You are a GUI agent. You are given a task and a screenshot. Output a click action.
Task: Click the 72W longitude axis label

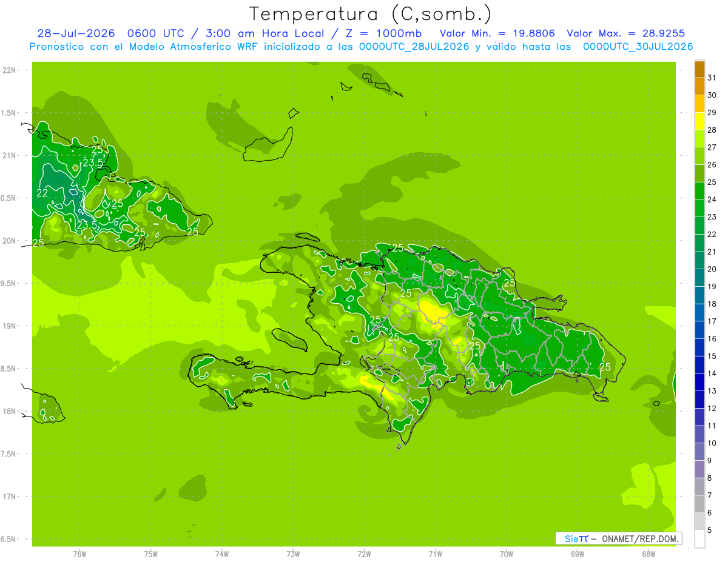point(364,554)
